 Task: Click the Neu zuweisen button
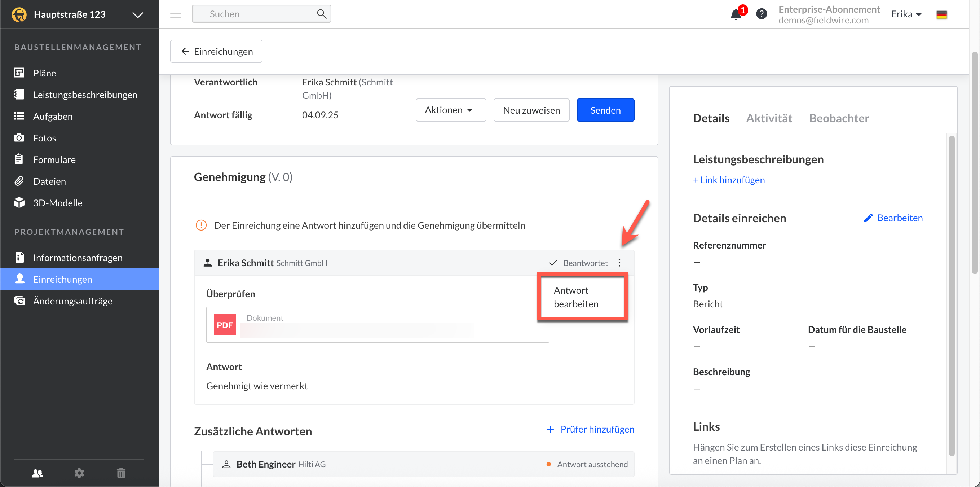pos(531,110)
